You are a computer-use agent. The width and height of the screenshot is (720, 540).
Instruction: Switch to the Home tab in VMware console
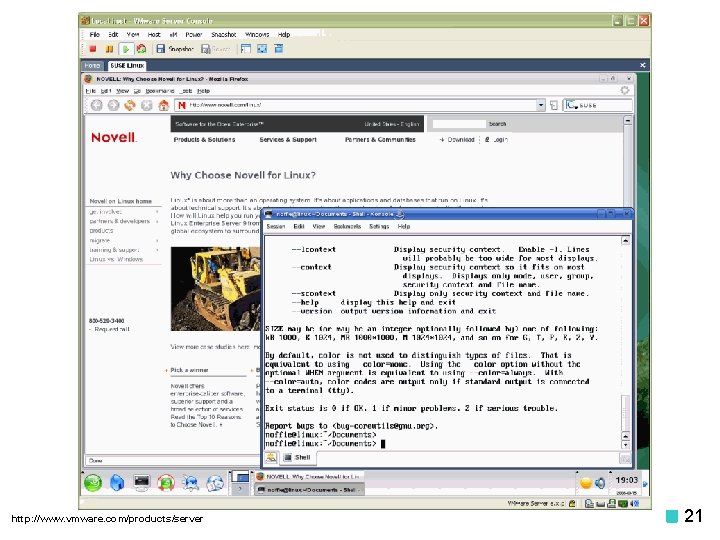(92, 66)
